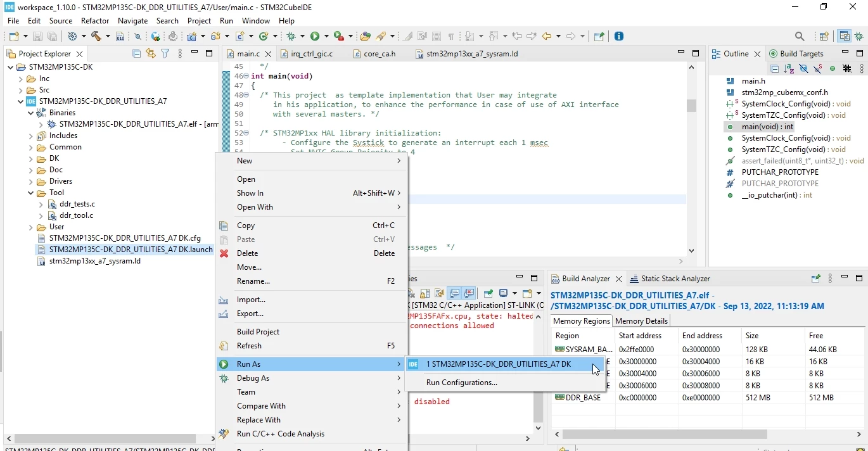868x451 pixels.
Task: Choose Debug As in context menu
Action: (311, 378)
